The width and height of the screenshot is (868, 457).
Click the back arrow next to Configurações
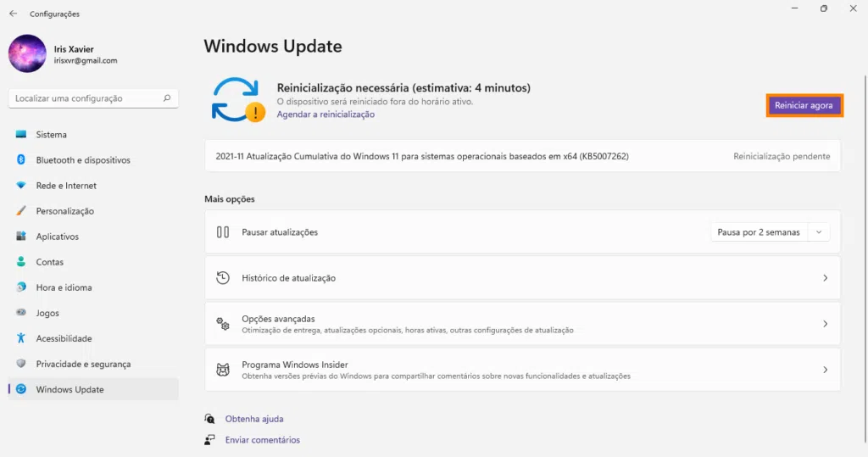[x=14, y=14]
